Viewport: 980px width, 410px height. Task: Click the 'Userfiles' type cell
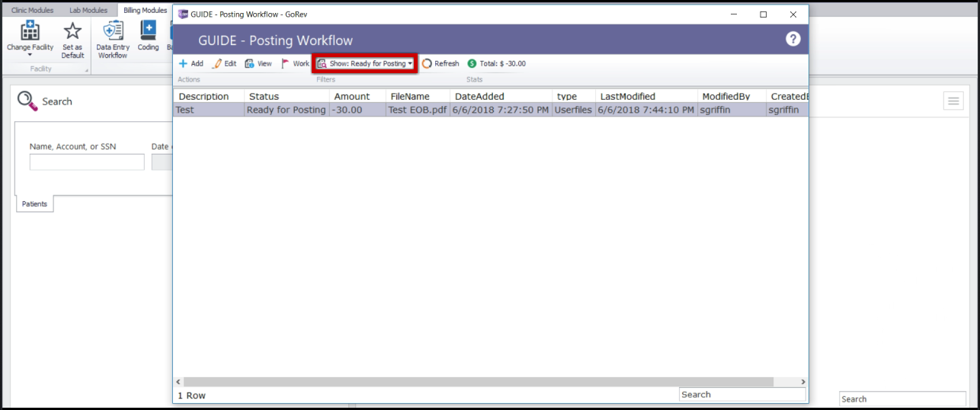tap(574, 110)
